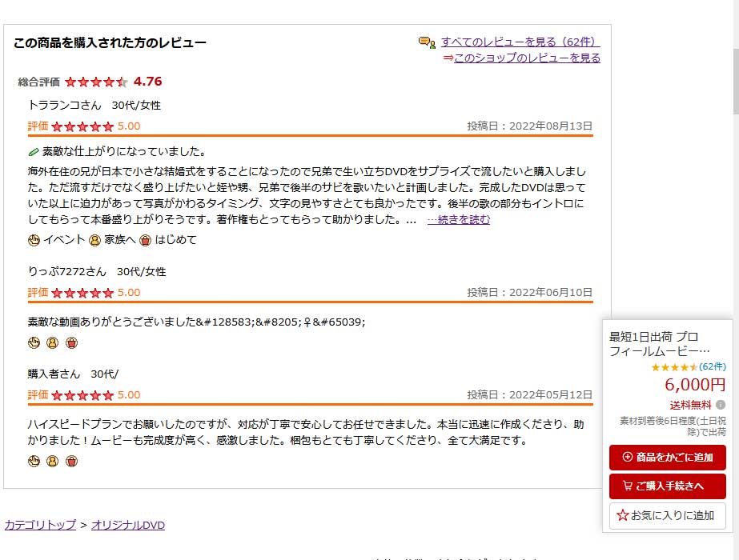
Task: Click the overall 4.76 star rating
Action: pos(96,82)
